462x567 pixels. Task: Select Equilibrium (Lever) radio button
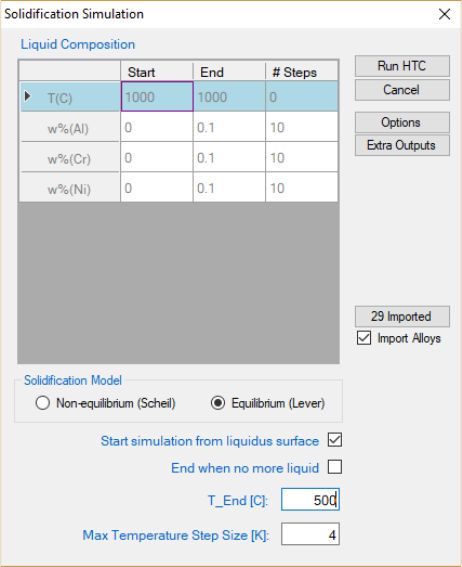[x=218, y=403]
